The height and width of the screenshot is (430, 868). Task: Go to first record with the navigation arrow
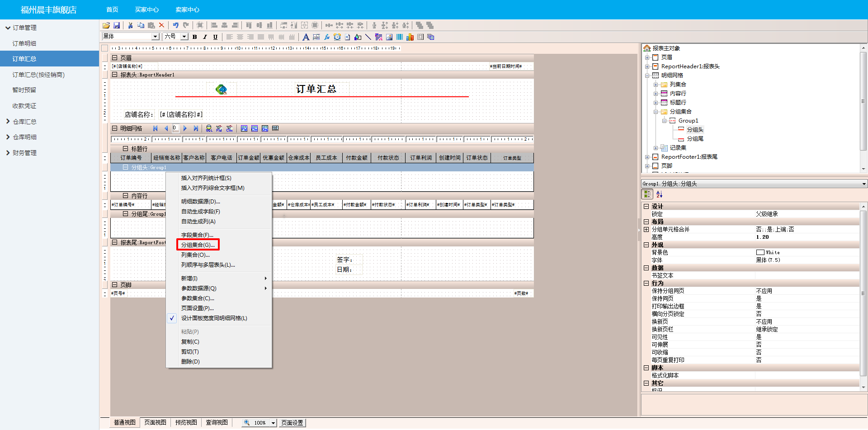(156, 128)
